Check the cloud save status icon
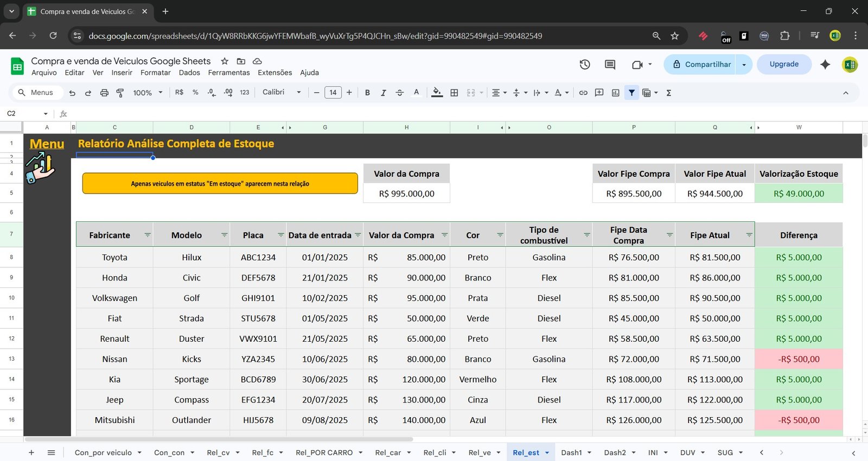Screen dimensions: 868x461 pos(257,61)
